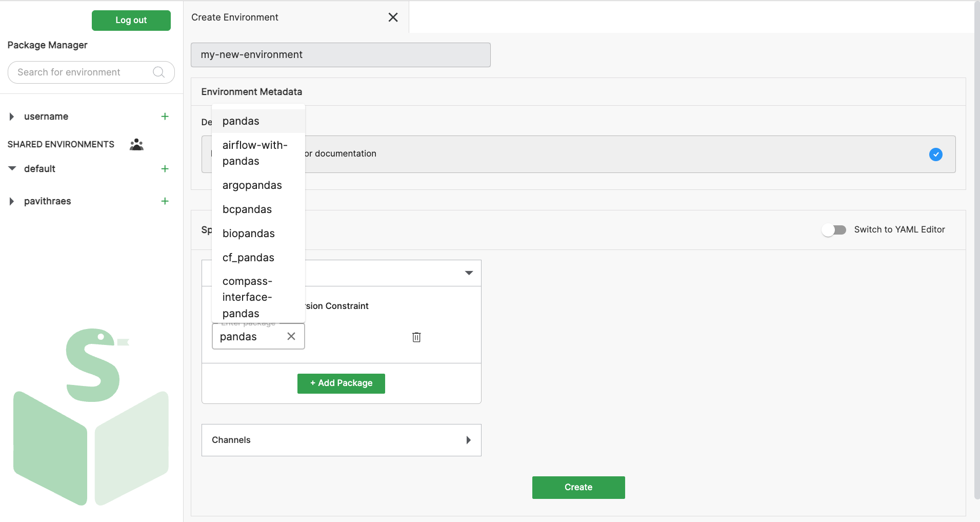Collapse the packages section dropdown arrow
The image size is (980, 522).
coord(469,273)
